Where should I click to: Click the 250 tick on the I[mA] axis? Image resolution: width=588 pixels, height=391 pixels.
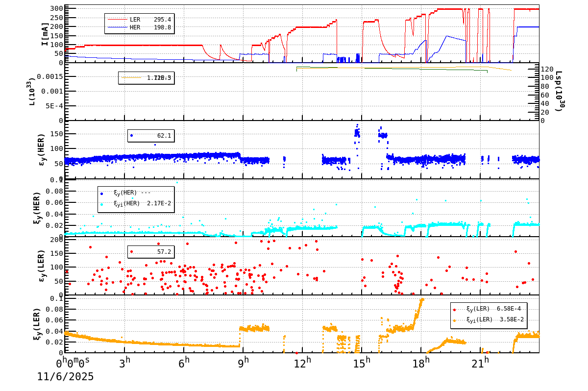pyautogui.click(x=56, y=18)
